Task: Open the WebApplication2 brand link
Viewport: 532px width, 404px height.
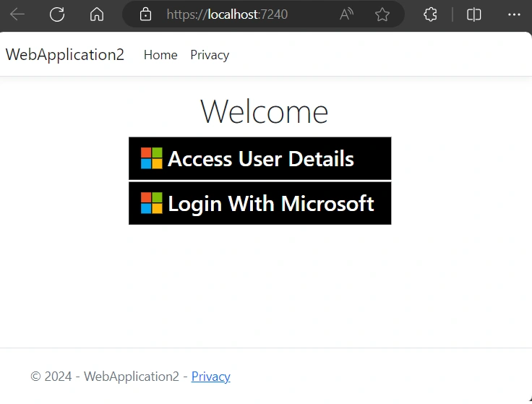Action: coord(65,55)
